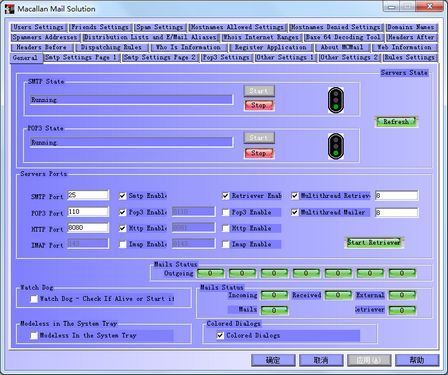Screen dimensions: 448x375
Task: Toggle the Multithread Retriever checkbox
Action: click(295, 196)
